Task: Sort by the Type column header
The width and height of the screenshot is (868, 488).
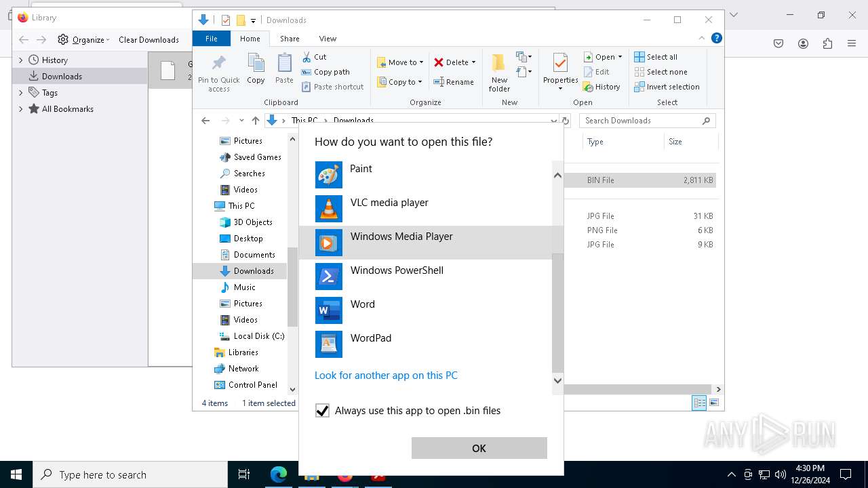Action: pyautogui.click(x=623, y=142)
